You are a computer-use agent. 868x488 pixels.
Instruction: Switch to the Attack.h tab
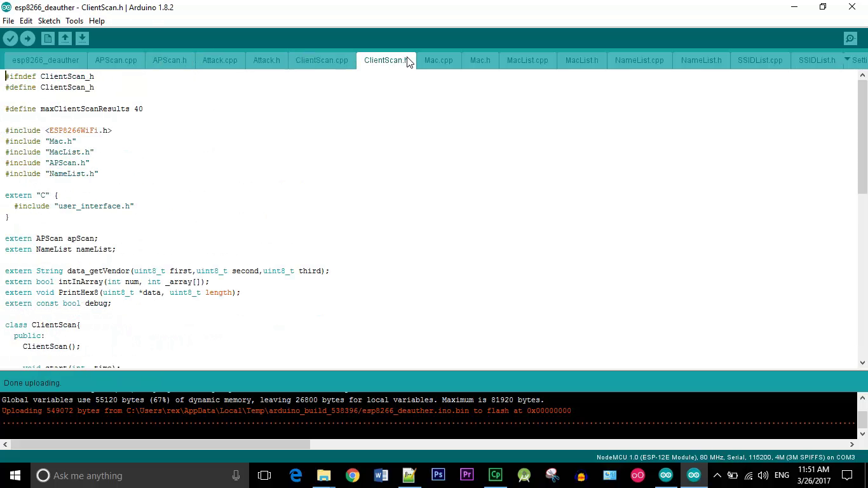point(266,60)
